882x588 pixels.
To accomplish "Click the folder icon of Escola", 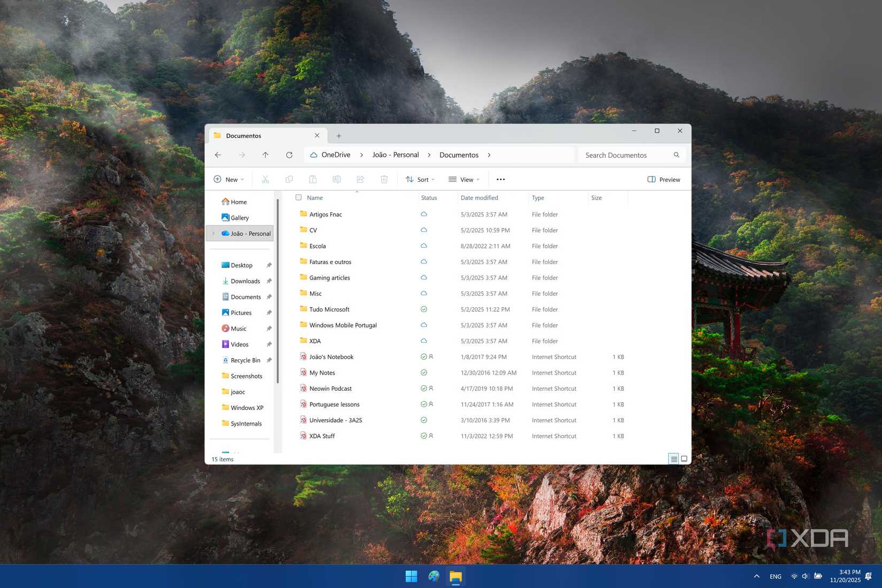I will pos(304,245).
